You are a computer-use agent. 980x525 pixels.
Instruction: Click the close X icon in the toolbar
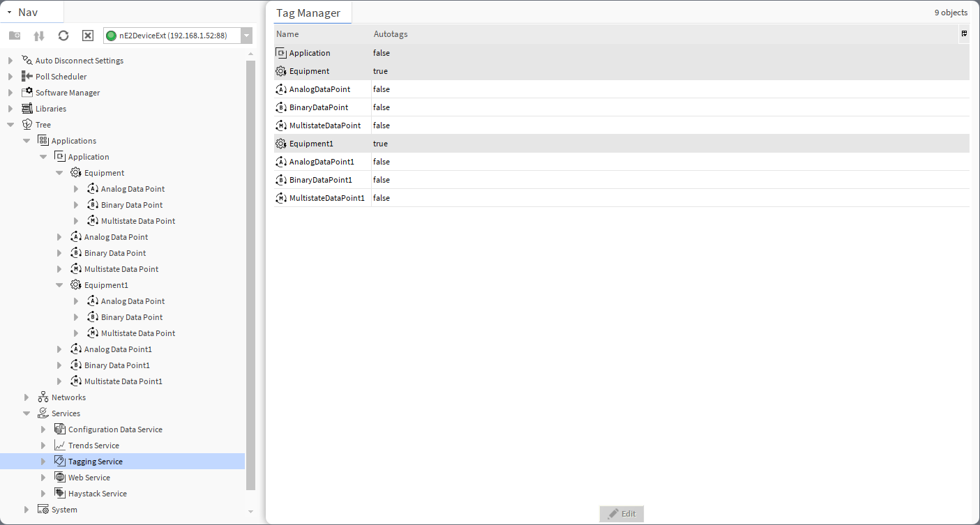click(87, 35)
